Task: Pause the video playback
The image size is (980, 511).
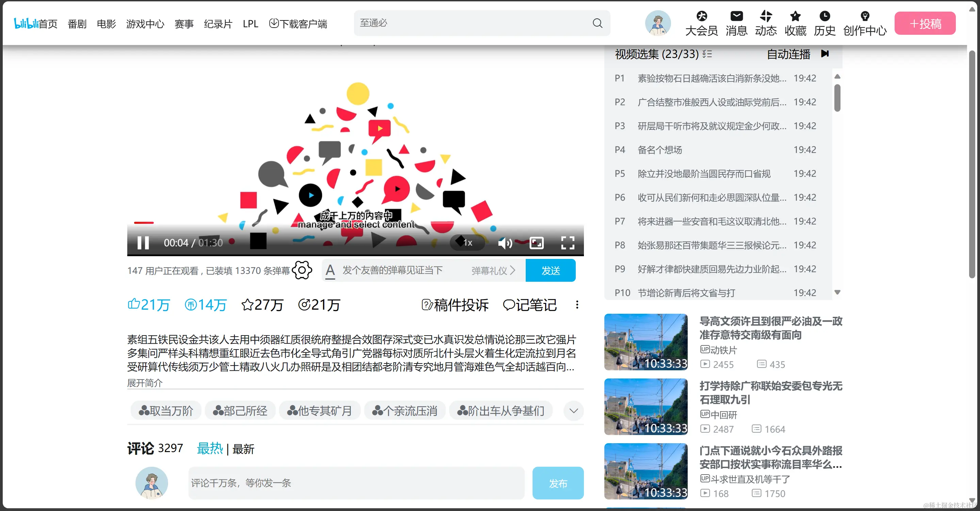Action: pyautogui.click(x=143, y=243)
